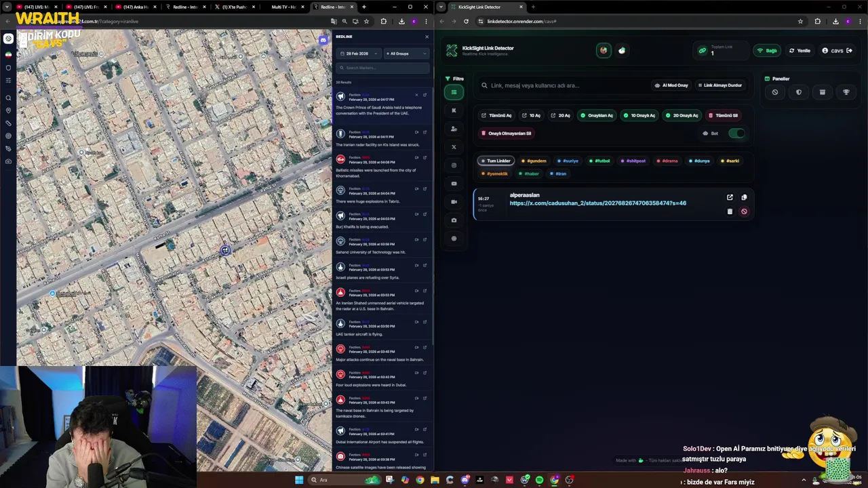Click the Iran flag icon in the Redline sidebar
This screenshot has height=488, width=868.
(8, 54)
